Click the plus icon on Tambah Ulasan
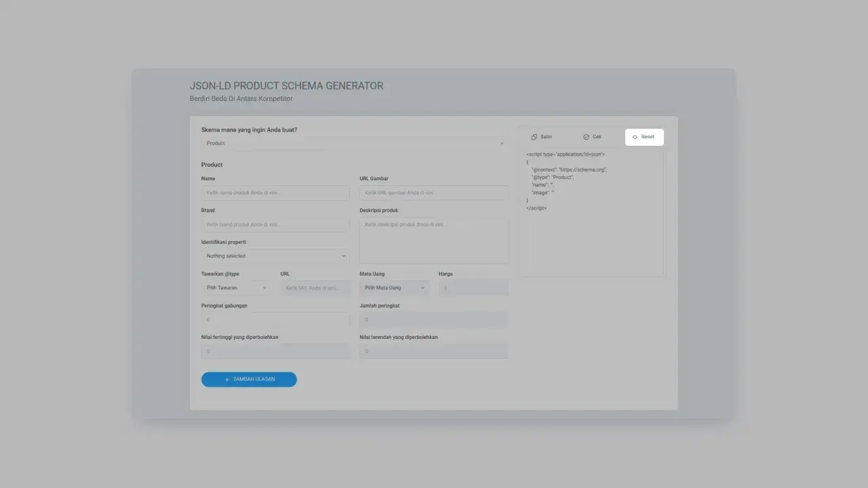Image resolution: width=868 pixels, height=488 pixels. (227, 380)
